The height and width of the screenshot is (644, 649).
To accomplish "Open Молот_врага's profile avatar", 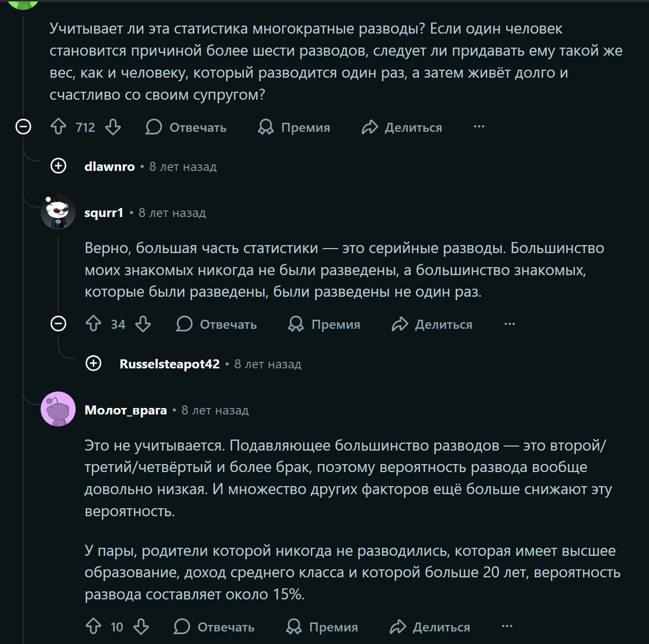I will (x=58, y=409).
